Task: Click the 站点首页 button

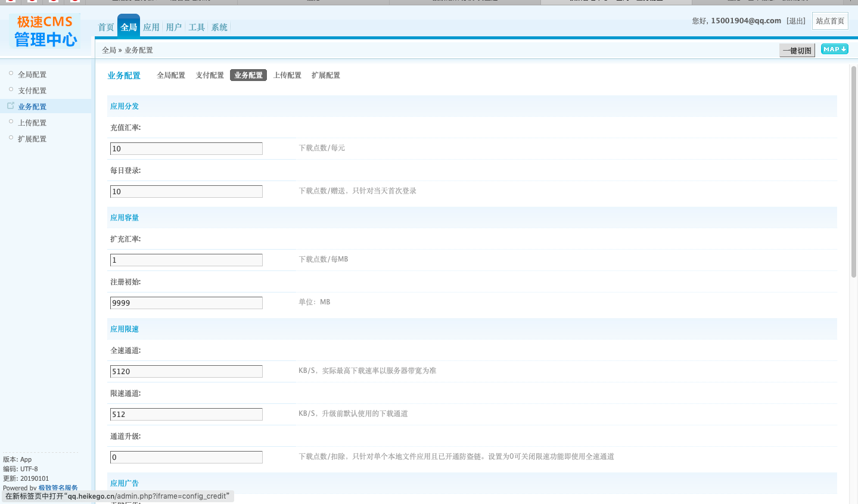Action: pos(830,21)
